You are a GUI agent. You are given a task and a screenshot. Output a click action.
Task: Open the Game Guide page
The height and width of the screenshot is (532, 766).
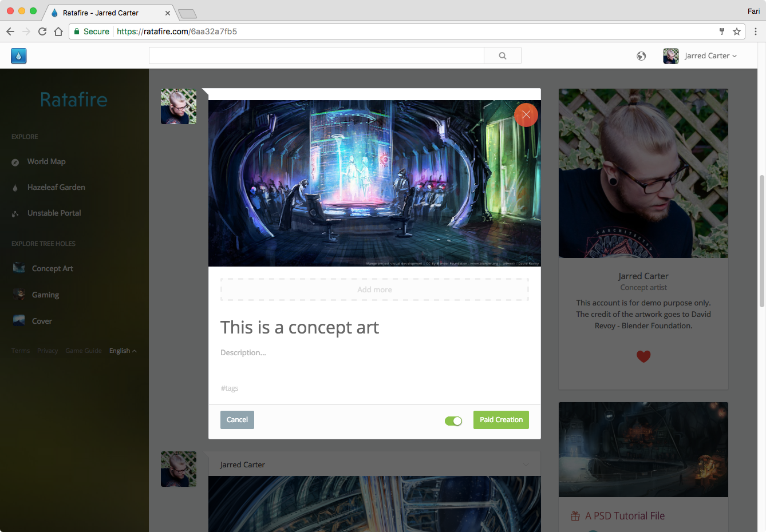84,350
